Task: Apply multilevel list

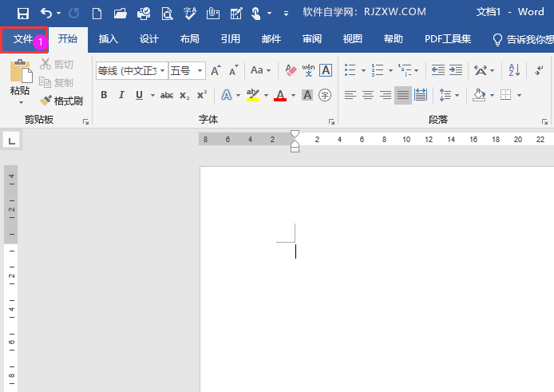Action: pos(405,70)
